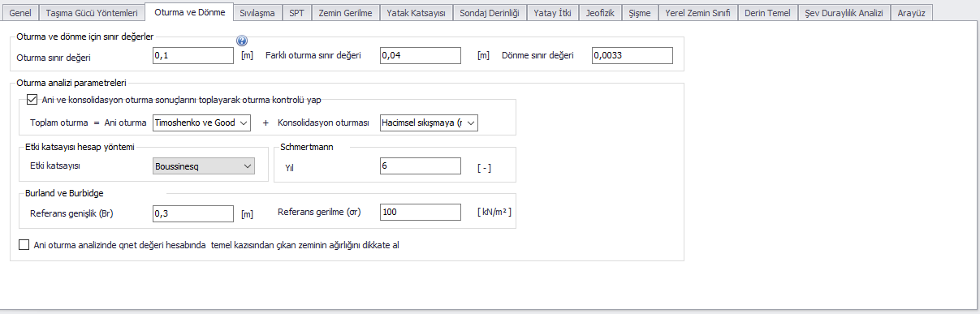The image size is (980, 314).
Task: Open the Timoshenko ve Good dropdown
Action: click(x=202, y=123)
